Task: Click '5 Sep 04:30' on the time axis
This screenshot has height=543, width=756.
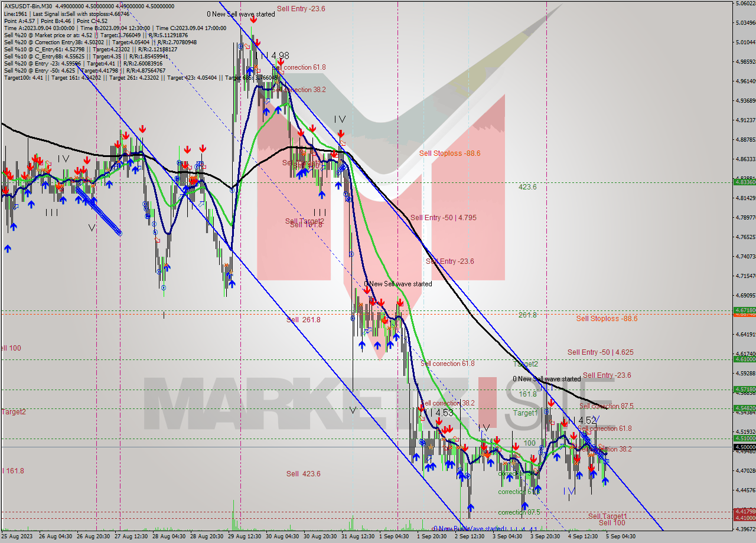Action: click(621, 537)
